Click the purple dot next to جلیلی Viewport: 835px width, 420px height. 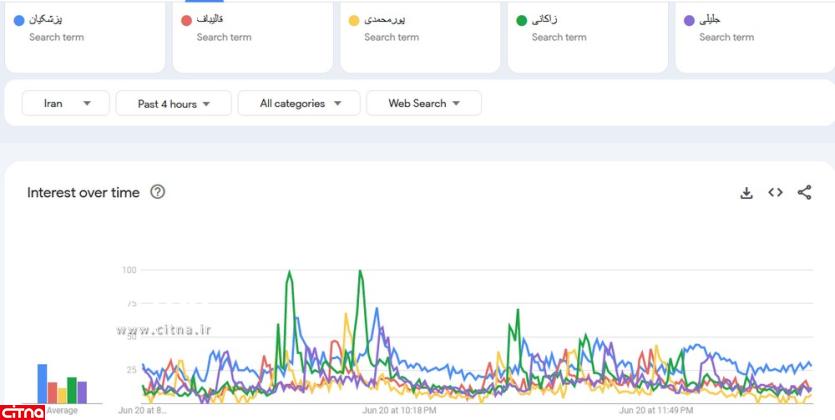coord(689,20)
